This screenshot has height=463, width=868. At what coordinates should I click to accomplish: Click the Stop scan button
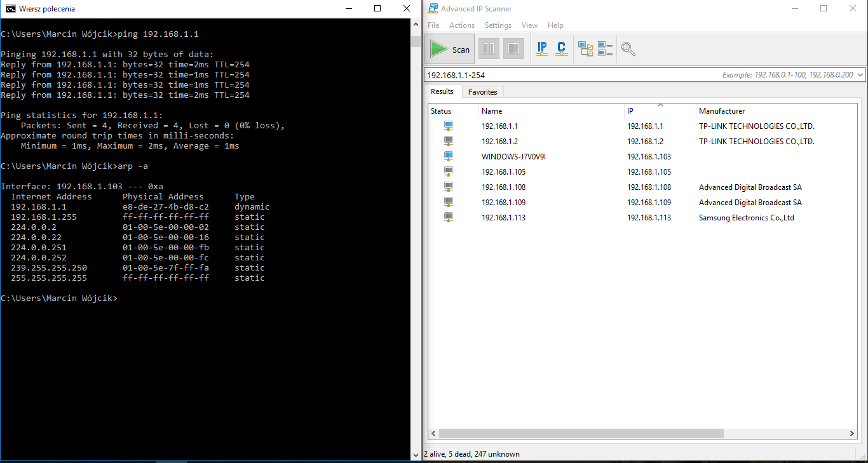(x=513, y=49)
